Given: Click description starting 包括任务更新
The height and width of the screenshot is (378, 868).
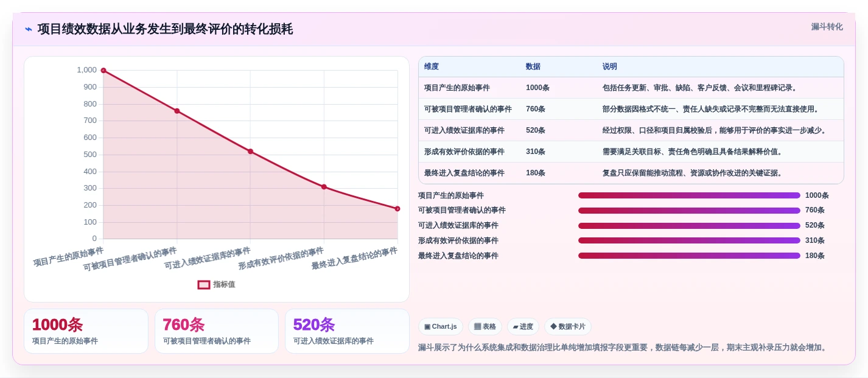Looking at the screenshot, I should [700, 88].
